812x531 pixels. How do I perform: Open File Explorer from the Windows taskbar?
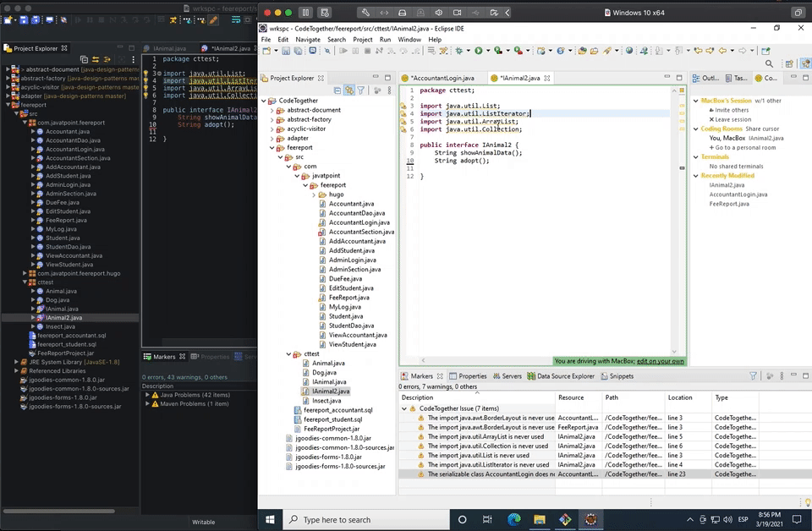click(539, 519)
